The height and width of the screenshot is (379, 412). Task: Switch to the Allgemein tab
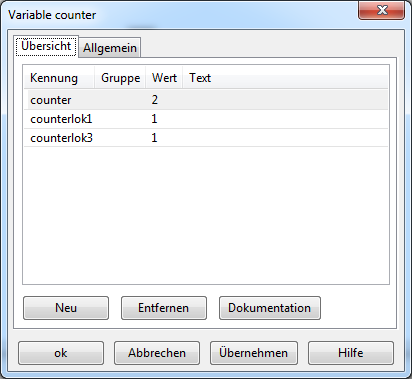110,48
